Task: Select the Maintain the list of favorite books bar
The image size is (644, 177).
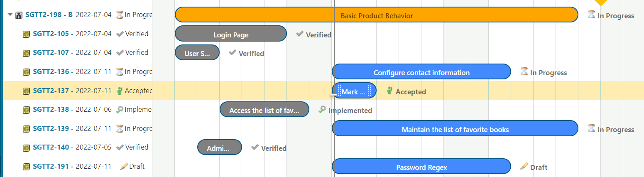Action: [455, 128]
